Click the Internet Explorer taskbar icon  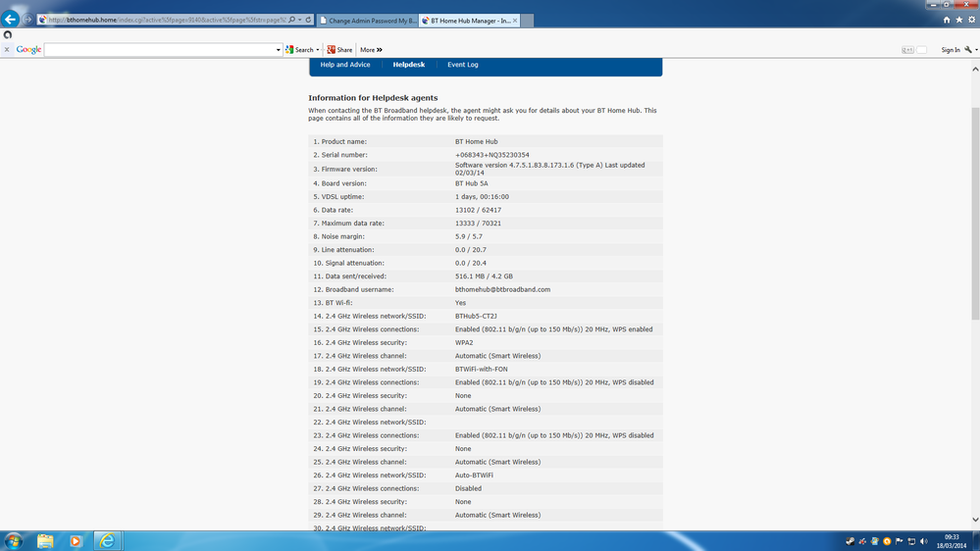[x=108, y=541]
